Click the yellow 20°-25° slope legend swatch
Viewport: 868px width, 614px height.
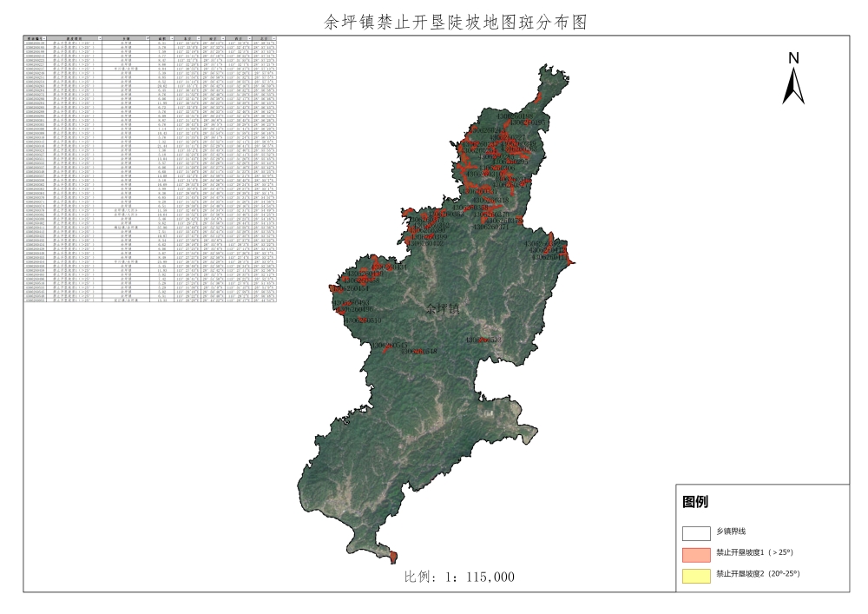[x=694, y=574]
